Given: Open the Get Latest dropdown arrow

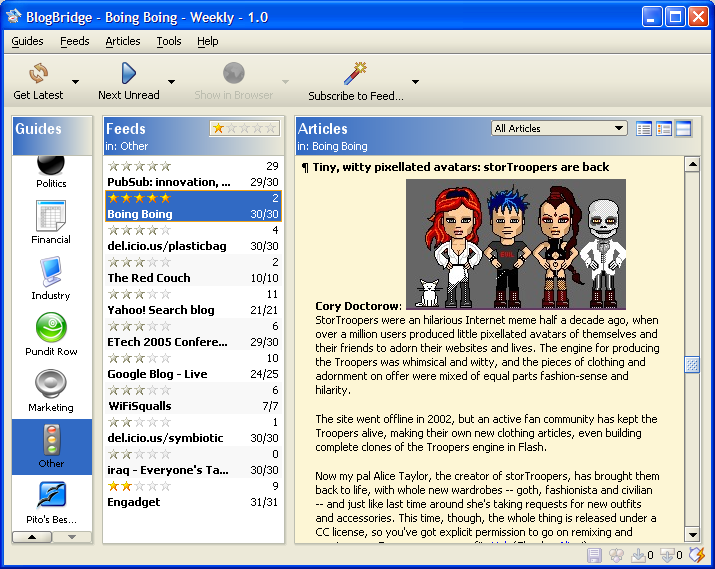Looking at the screenshot, I should click(75, 82).
